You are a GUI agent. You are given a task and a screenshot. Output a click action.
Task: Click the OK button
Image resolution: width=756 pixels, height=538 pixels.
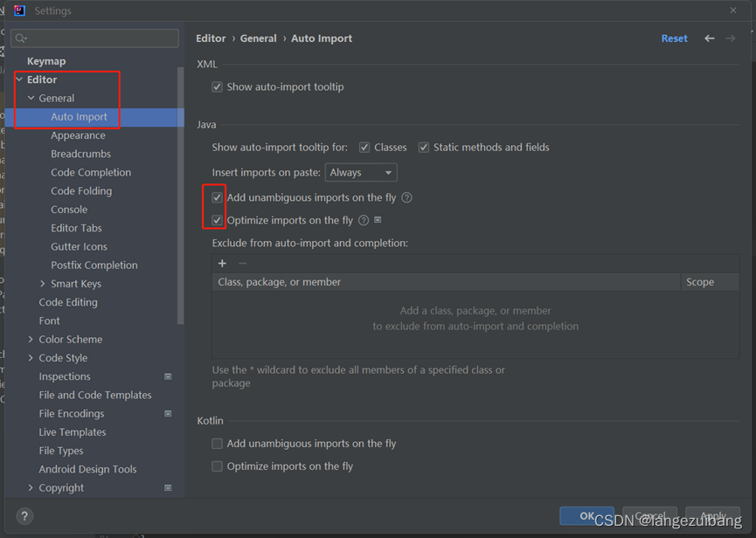586,516
